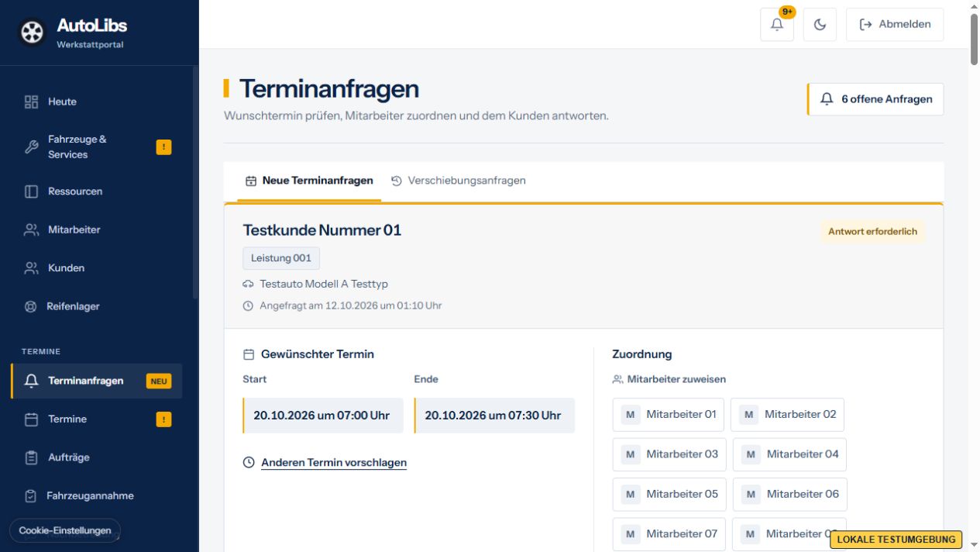This screenshot has height=552, width=980.
Task: Select Mitarbeiter 04
Action: click(789, 454)
